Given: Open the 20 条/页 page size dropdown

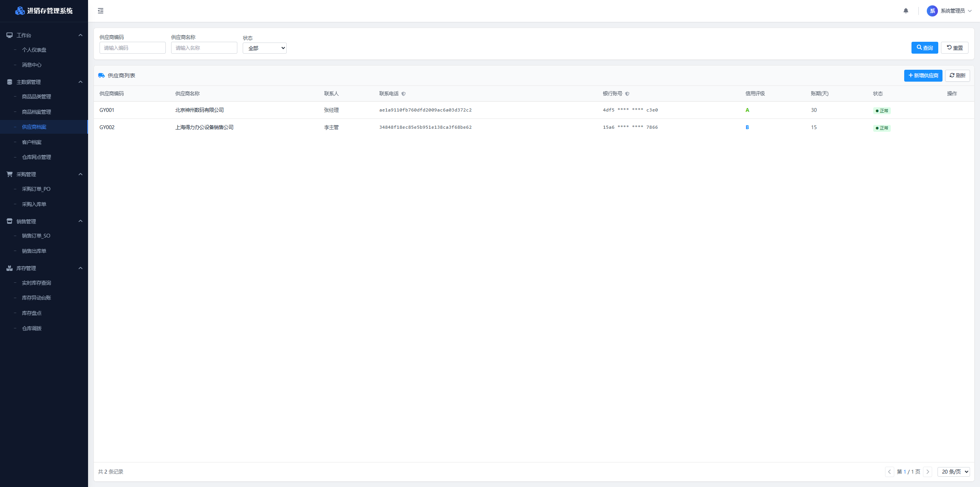Looking at the screenshot, I should click(954, 472).
